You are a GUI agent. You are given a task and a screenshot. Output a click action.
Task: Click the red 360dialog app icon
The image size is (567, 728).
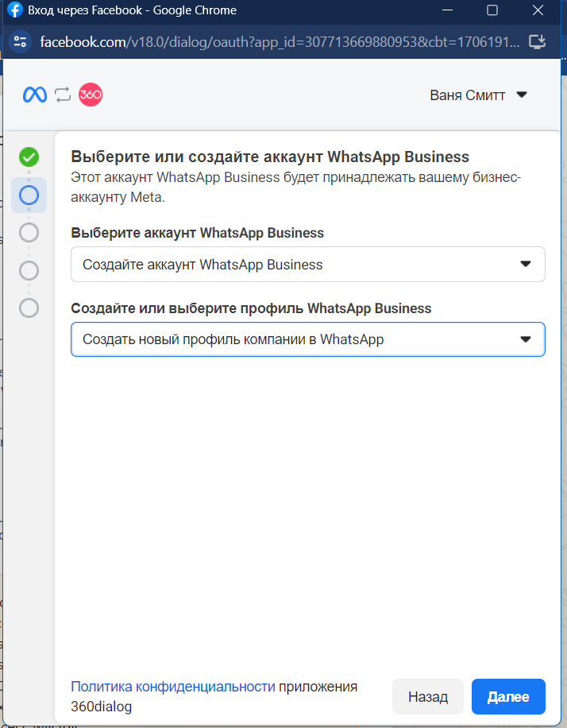pos(91,95)
